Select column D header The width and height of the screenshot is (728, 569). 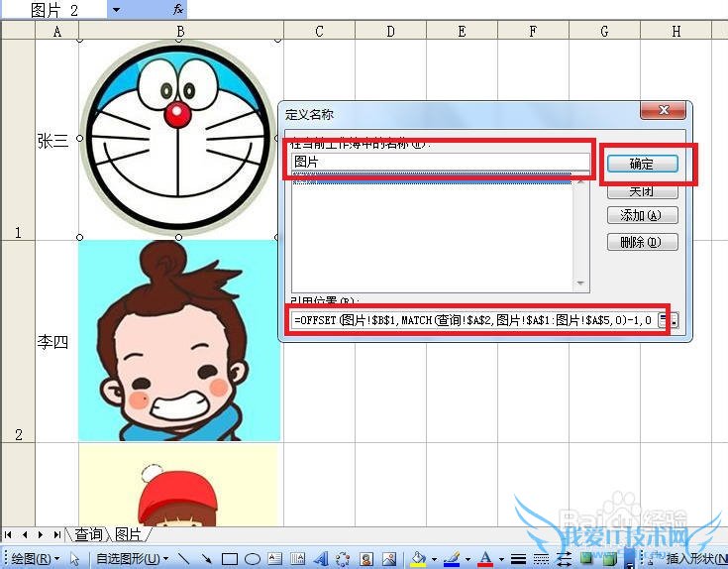coord(390,31)
